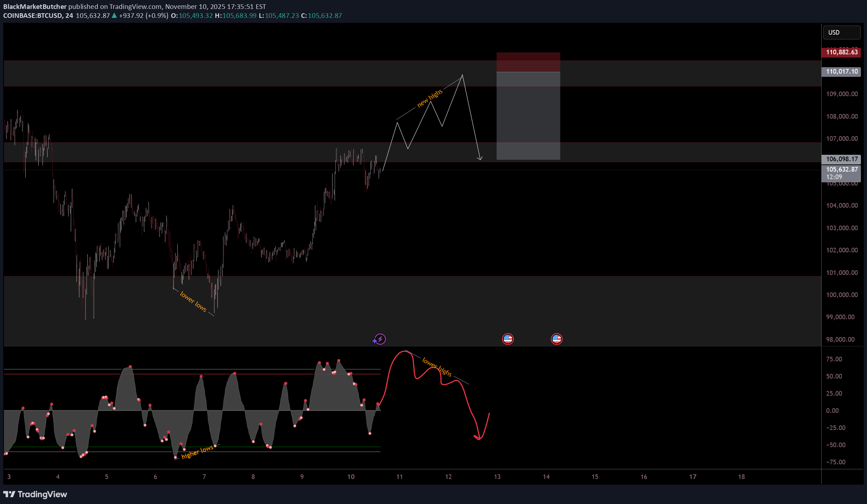867x504 pixels.
Task: Click the 'lower lows' orange annotation
Action: click(193, 301)
